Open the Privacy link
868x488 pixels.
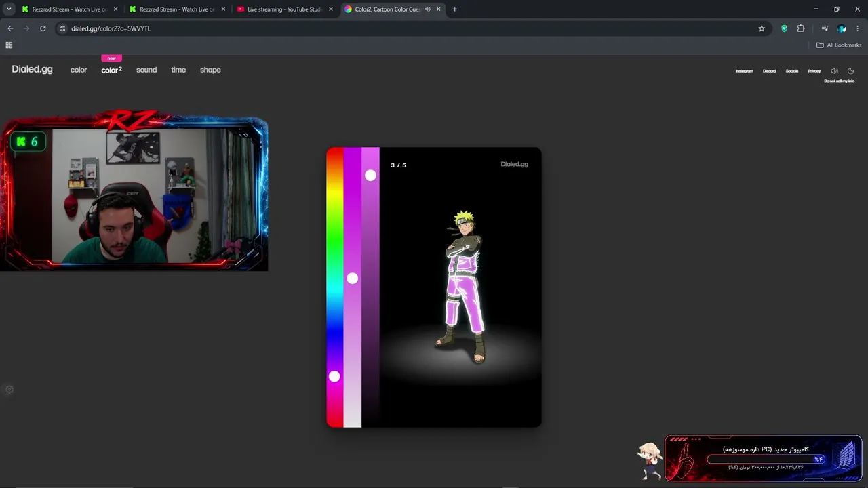coord(814,71)
